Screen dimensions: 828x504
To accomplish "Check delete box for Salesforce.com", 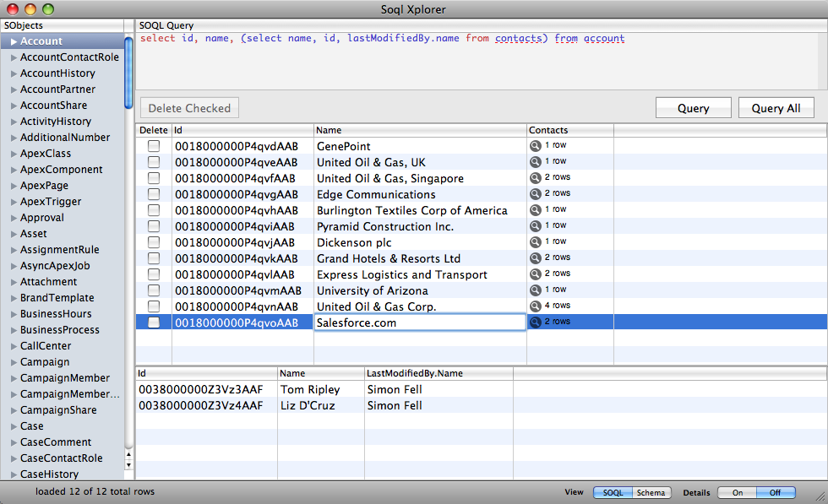I will (x=154, y=322).
